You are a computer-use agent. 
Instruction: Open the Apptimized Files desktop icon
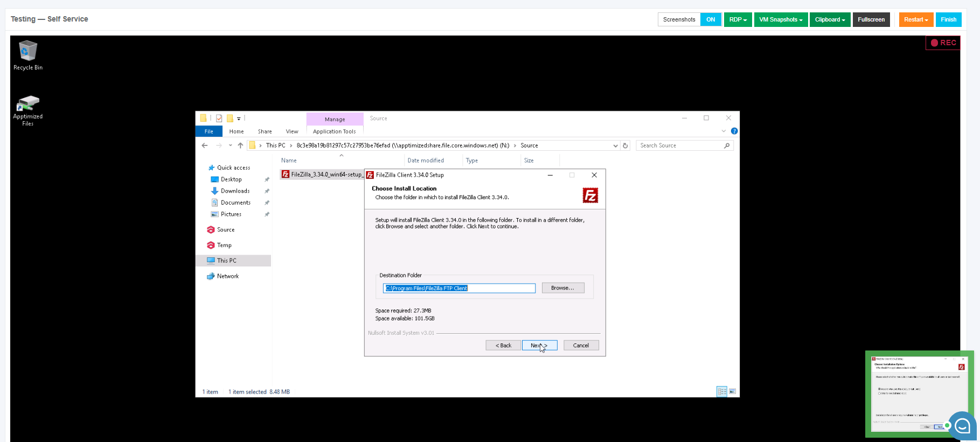(x=28, y=111)
